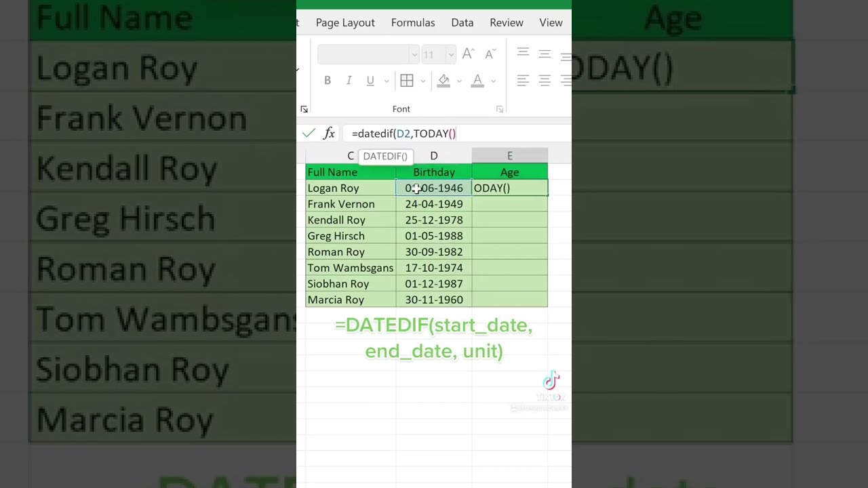Open Insert Function fx button
The width and height of the screenshot is (868, 488).
329,134
